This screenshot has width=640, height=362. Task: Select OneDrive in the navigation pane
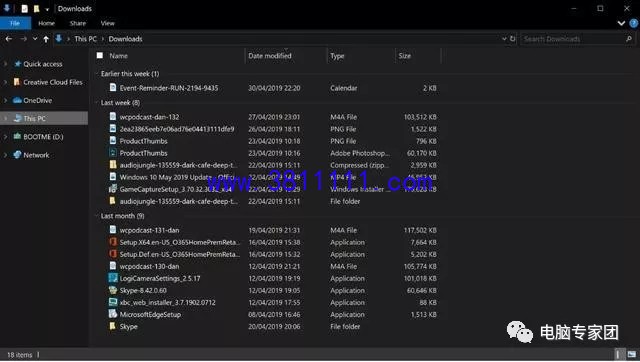38,100
